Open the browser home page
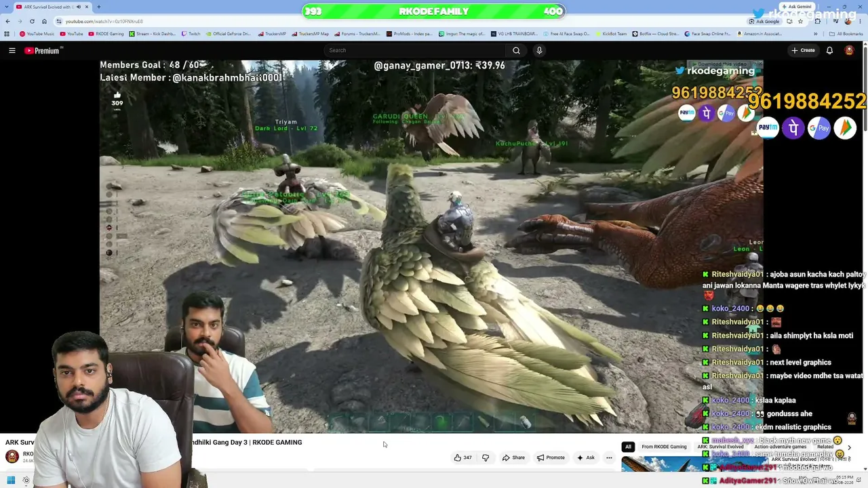Viewport: 868px width, 488px height. click(44, 21)
